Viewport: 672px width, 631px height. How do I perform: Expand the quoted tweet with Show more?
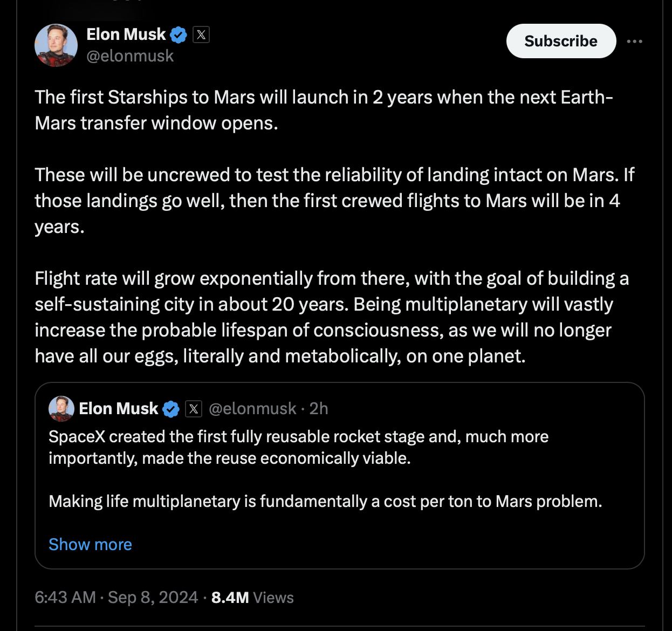[90, 545]
